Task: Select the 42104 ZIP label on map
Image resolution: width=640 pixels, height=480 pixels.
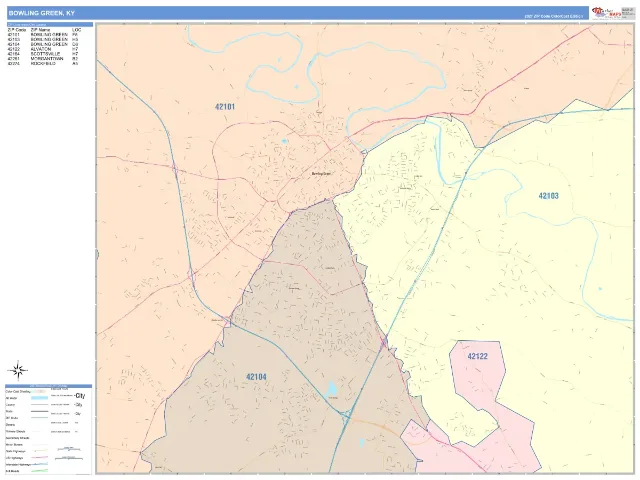Action: click(256, 377)
